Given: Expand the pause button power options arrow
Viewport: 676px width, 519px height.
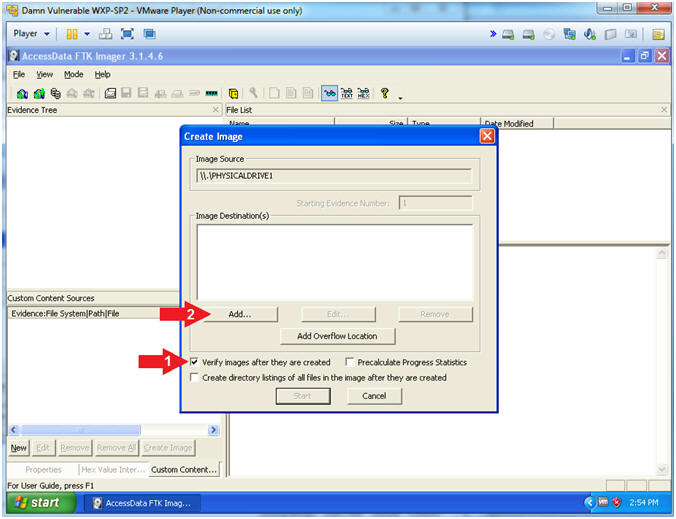Looking at the screenshot, I should point(87,34).
